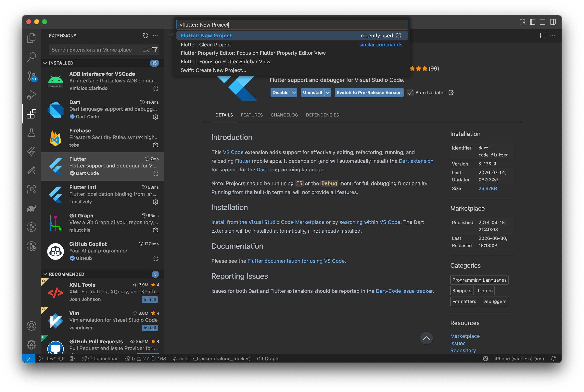Open the Dart-Code issue tracker link

pos(404,291)
